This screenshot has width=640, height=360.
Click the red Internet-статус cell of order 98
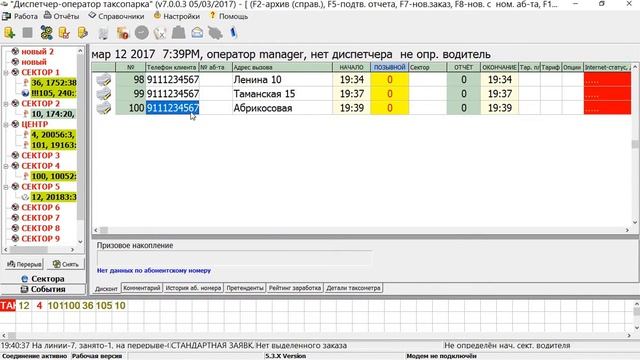[x=607, y=80]
